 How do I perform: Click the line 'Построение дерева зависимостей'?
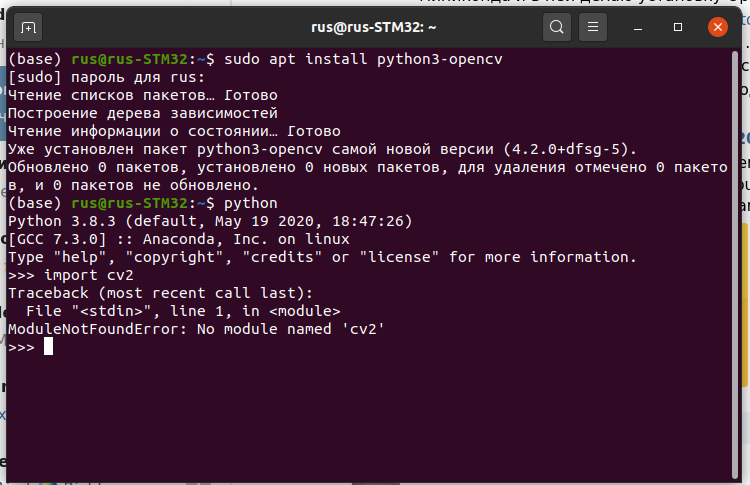tap(143, 113)
